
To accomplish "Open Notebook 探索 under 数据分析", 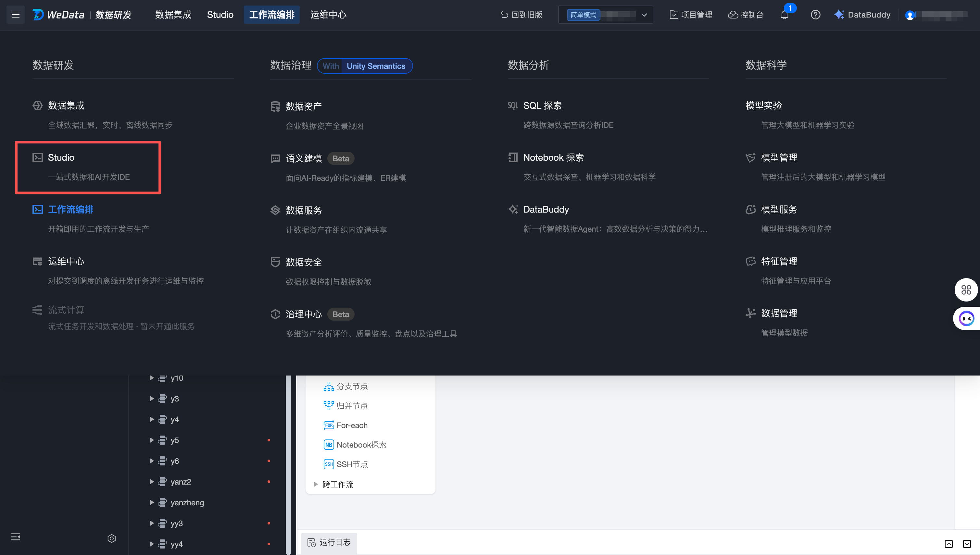I will point(553,157).
